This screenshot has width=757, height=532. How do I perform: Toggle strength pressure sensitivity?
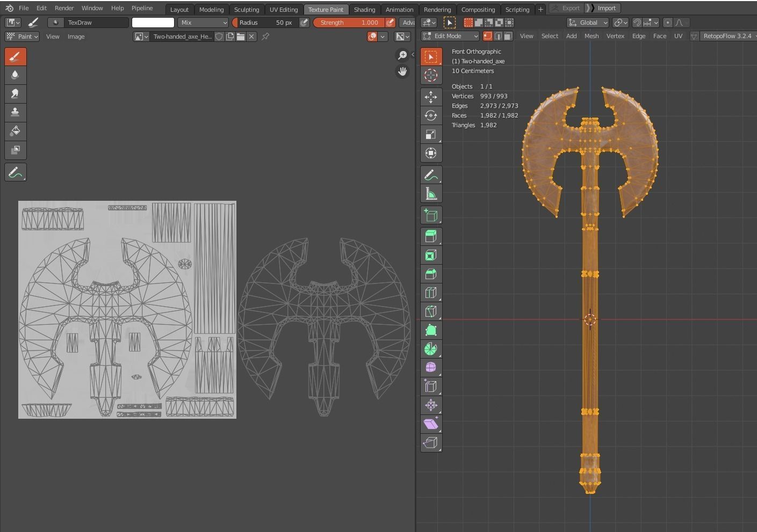(391, 23)
